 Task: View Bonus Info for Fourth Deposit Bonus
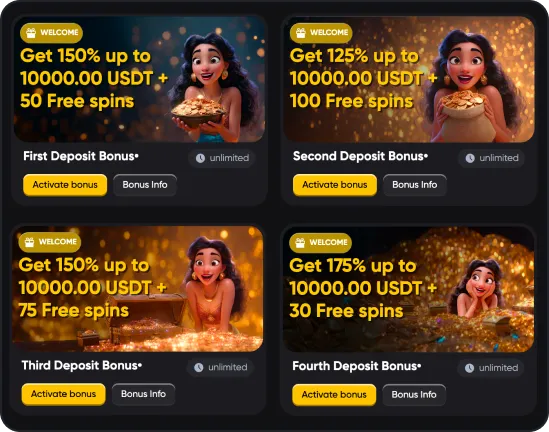click(414, 395)
